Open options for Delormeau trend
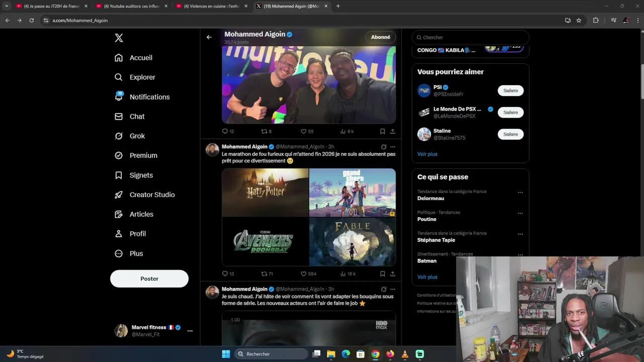Viewport: 644px width, 362px height. tap(520, 193)
